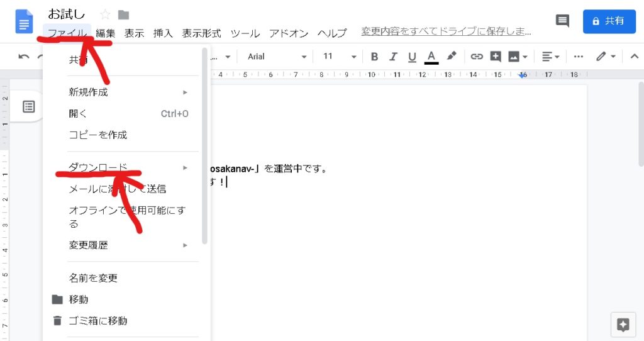644x341 pixels.
Task: Click the file menu scrollbar
Action: coord(204,146)
